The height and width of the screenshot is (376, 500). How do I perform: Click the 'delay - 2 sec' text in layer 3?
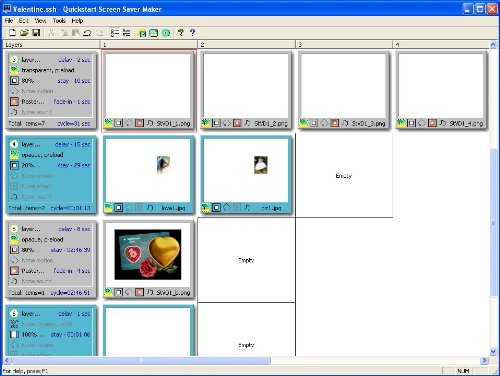(74, 60)
